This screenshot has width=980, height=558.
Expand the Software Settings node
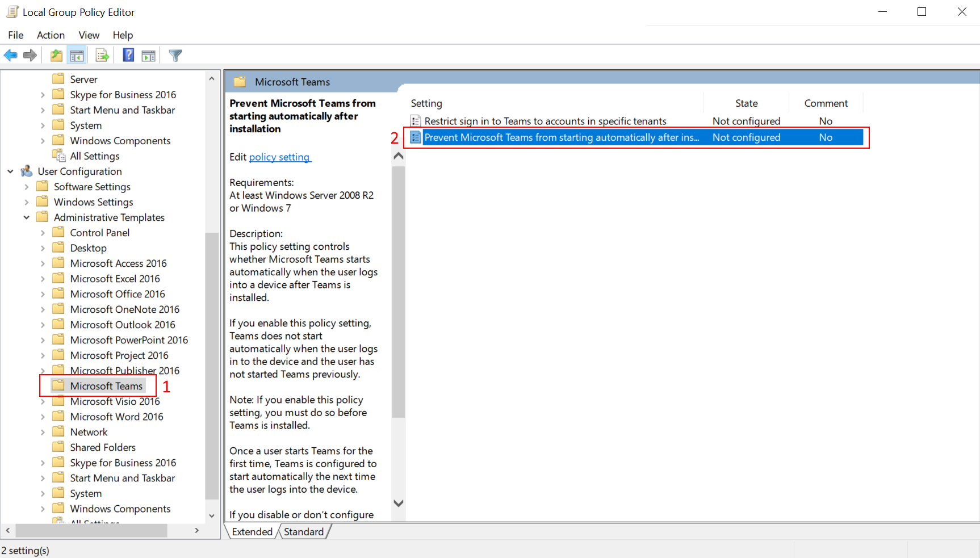point(26,187)
